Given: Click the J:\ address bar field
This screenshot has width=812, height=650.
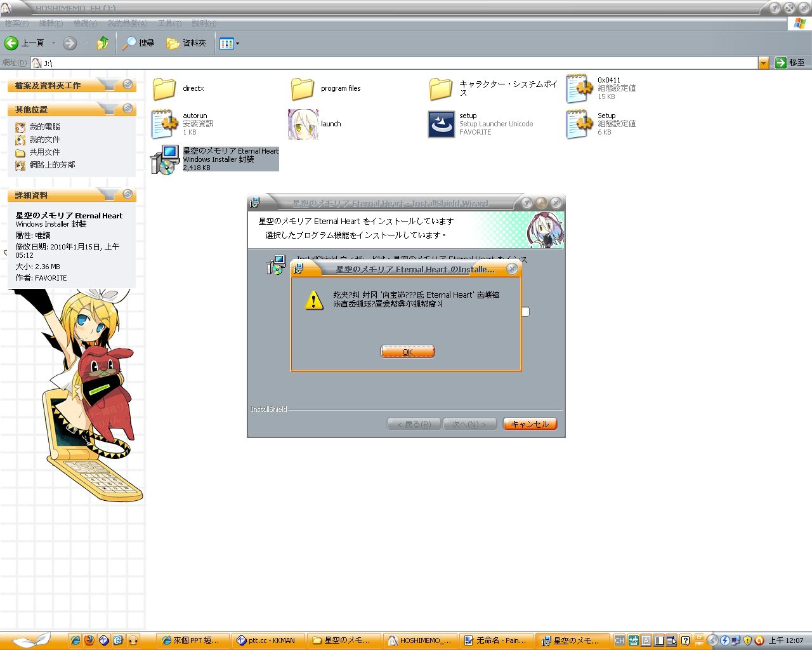Looking at the screenshot, I should pos(393,63).
